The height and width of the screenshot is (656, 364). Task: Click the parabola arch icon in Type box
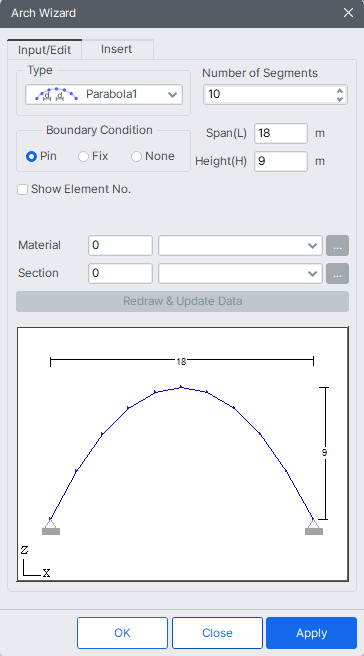[56, 95]
